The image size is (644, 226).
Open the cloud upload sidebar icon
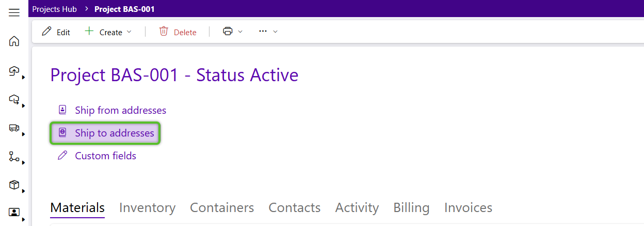coord(14,71)
